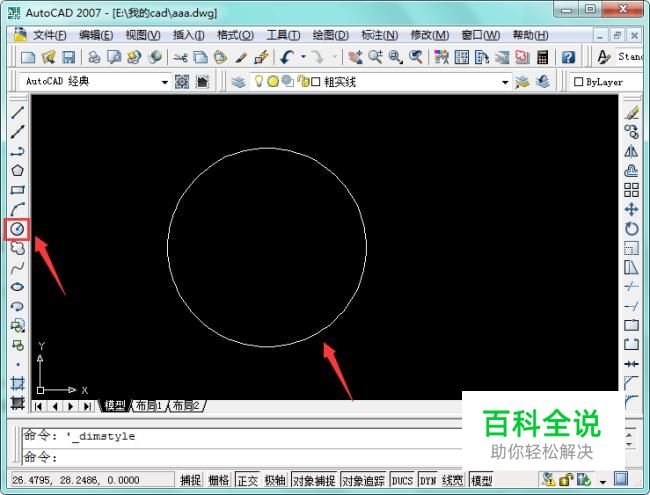Click the 模型 button in status bar
This screenshot has height=495, width=650.
[x=482, y=480]
